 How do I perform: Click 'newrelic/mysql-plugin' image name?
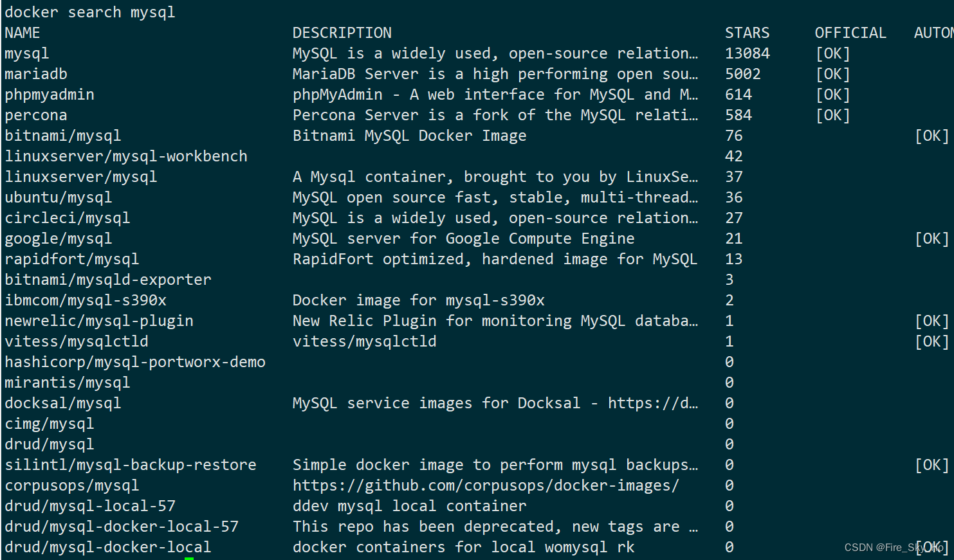pyautogui.click(x=99, y=321)
